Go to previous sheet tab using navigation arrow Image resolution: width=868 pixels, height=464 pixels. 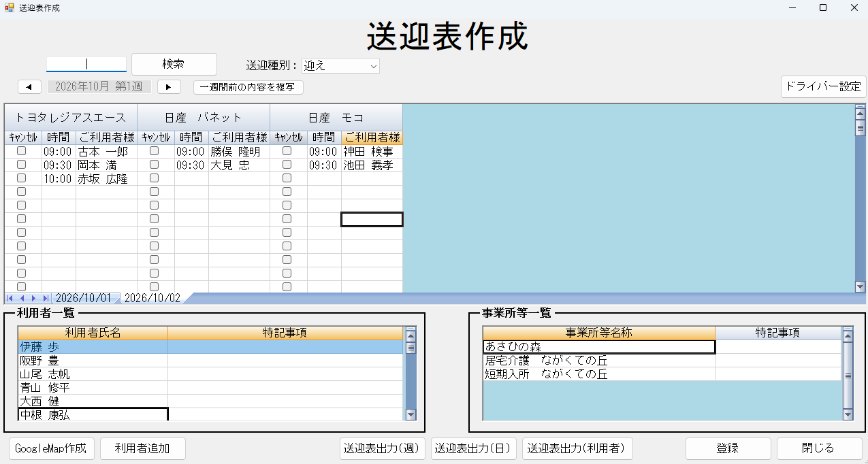click(x=22, y=299)
